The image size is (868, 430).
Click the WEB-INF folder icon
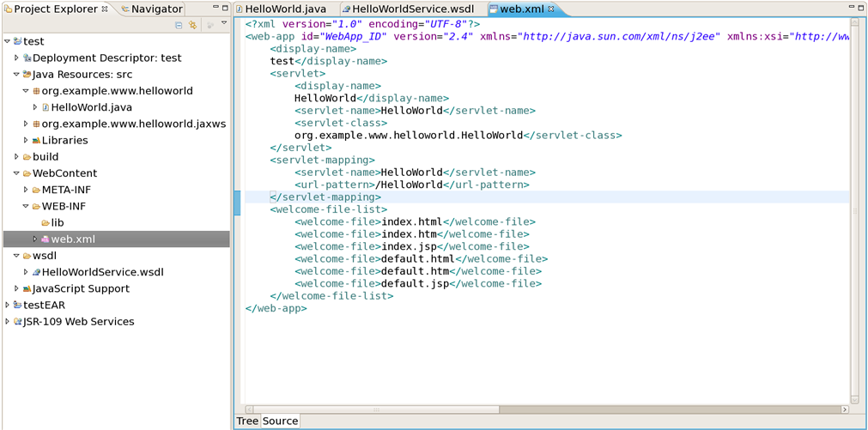(x=37, y=206)
